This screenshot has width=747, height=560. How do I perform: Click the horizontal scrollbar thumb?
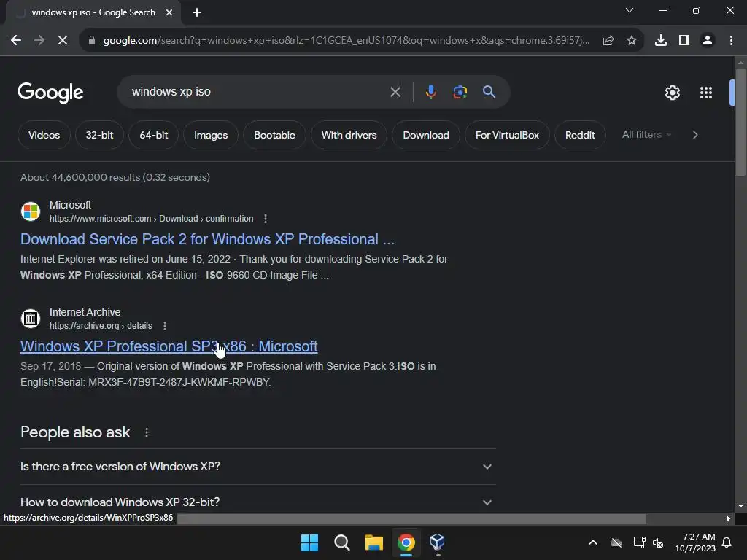click(x=411, y=518)
